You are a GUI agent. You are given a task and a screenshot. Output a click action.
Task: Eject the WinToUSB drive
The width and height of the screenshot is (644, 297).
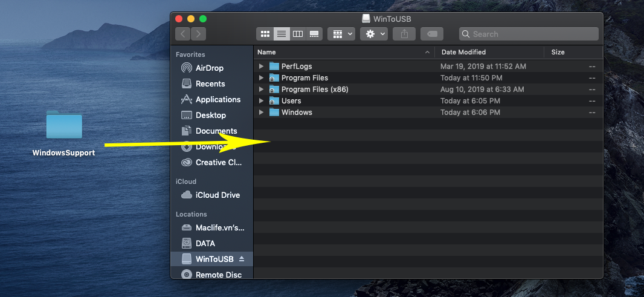click(242, 259)
